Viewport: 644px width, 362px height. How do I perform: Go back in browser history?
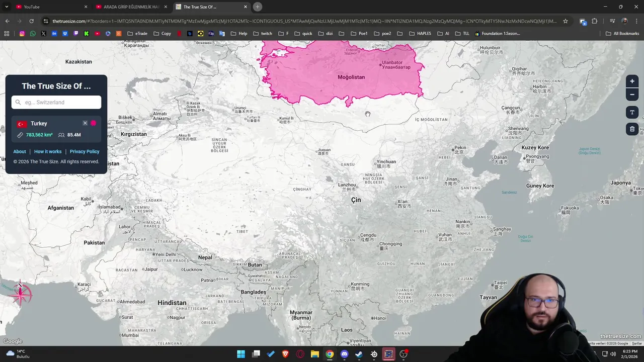7,21
